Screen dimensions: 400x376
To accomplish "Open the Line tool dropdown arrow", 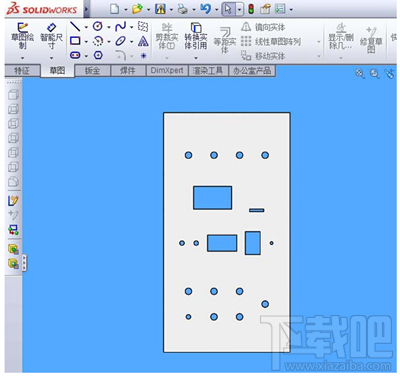I will [86, 27].
